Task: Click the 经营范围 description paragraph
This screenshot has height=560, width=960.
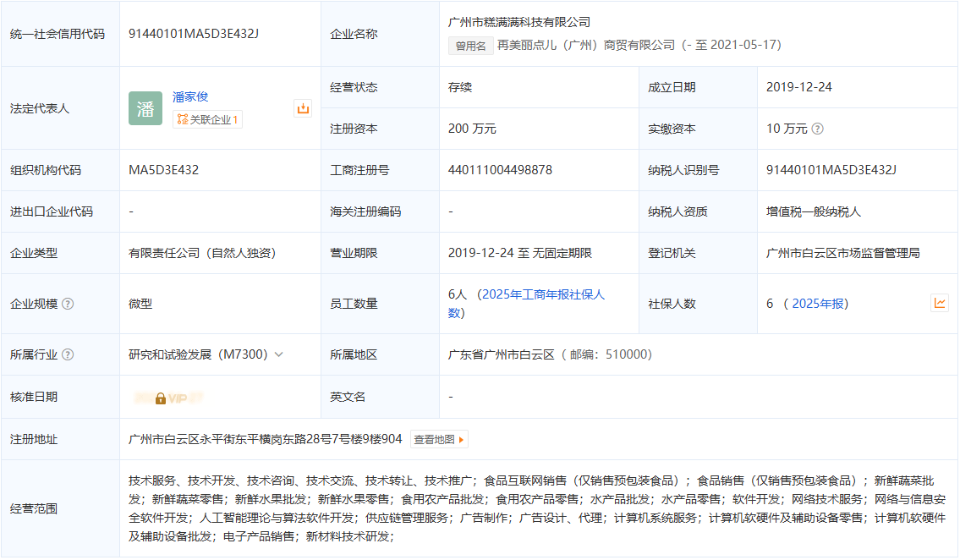Action: pyautogui.click(x=537, y=508)
